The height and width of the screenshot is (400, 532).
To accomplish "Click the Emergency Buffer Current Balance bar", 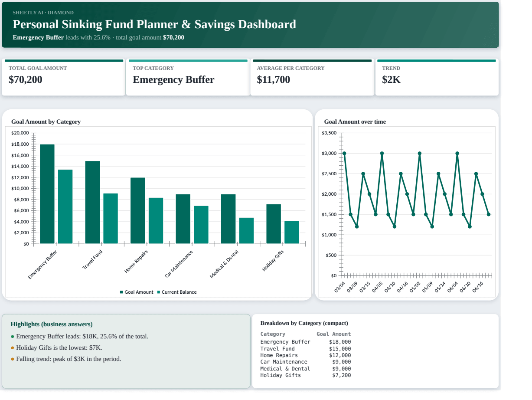I will pyautogui.click(x=65, y=207).
